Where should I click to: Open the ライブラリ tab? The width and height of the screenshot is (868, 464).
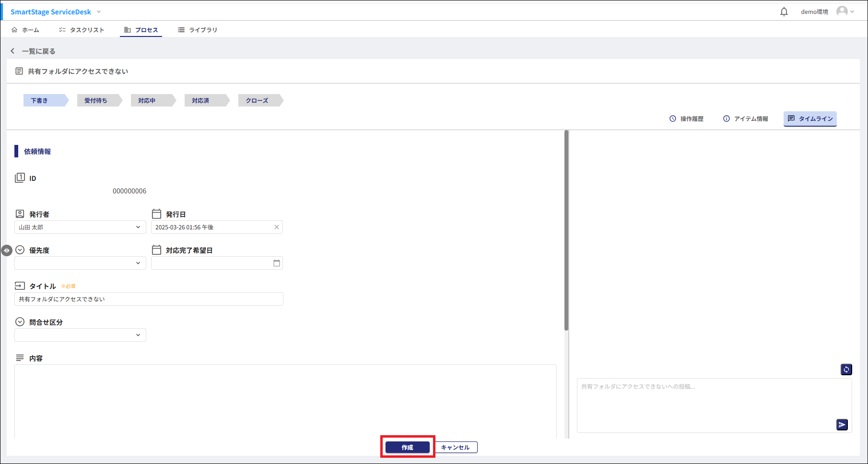(198, 30)
